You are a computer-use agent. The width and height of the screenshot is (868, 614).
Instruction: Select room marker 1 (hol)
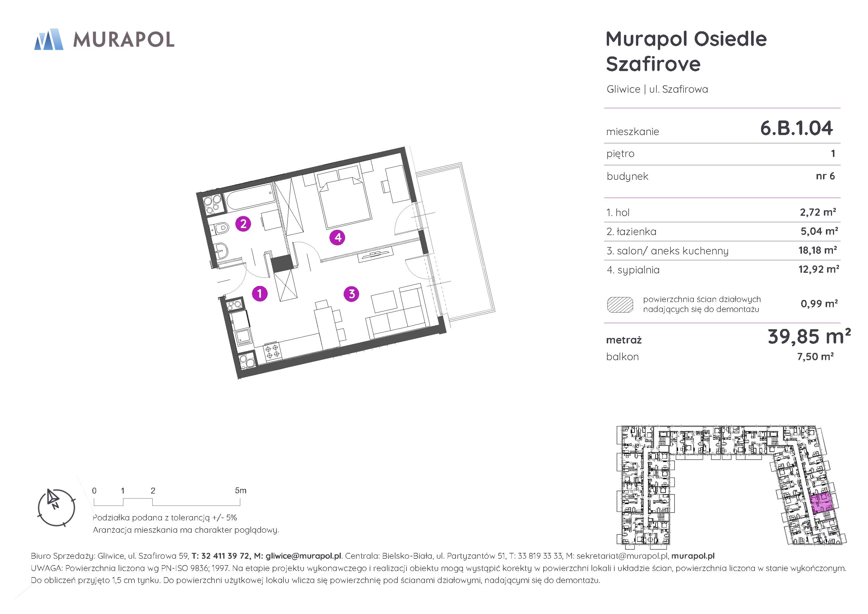(260, 293)
